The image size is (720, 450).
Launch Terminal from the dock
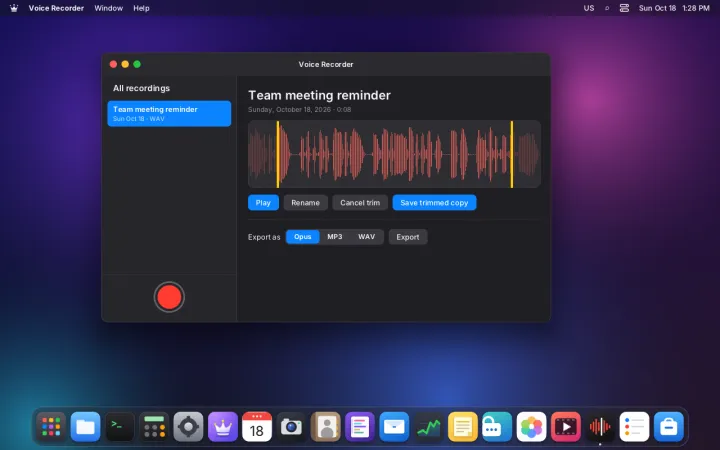(x=120, y=427)
